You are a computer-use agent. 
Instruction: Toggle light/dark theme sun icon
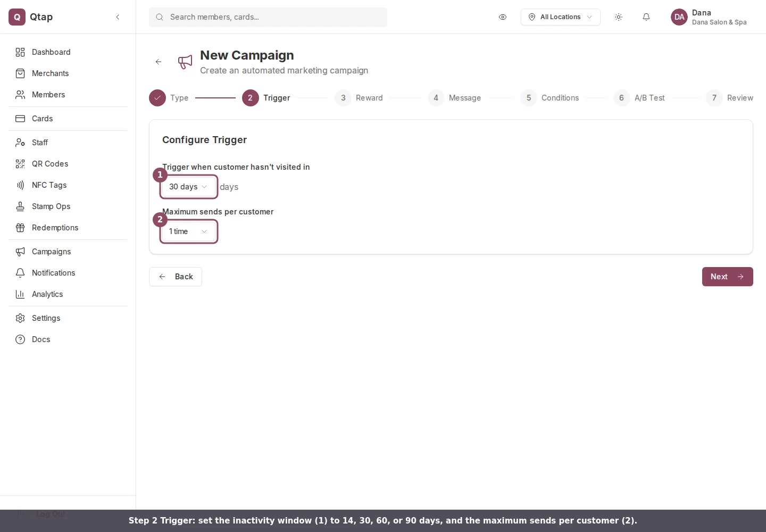[619, 17]
